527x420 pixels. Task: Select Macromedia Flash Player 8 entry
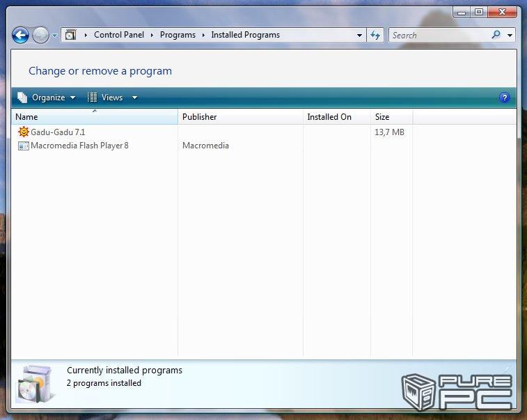coord(79,146)
